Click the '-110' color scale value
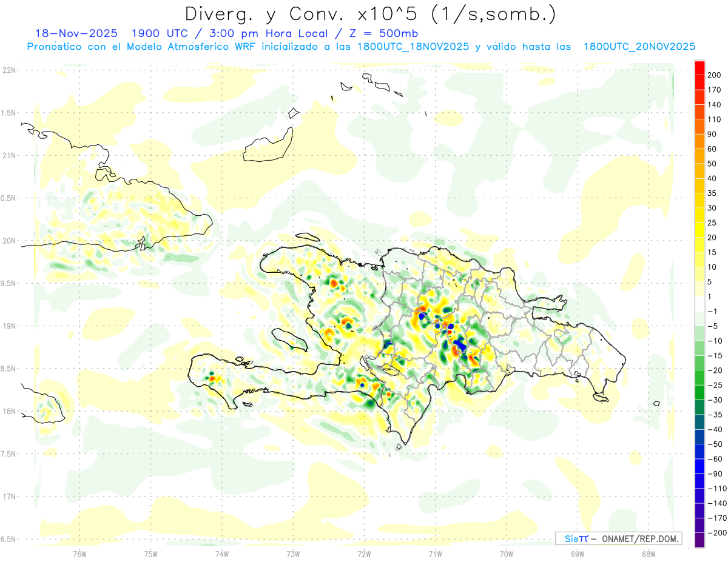 point(717,488)
